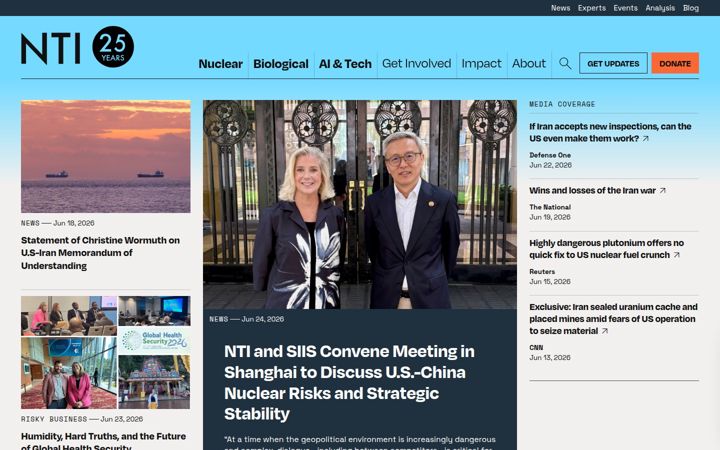Image resolution: width=720 pixels, height=450 pixels.
Task: Click 'Risky Business — Jun 23, 2026' label
Action: [x=82, y=419]
